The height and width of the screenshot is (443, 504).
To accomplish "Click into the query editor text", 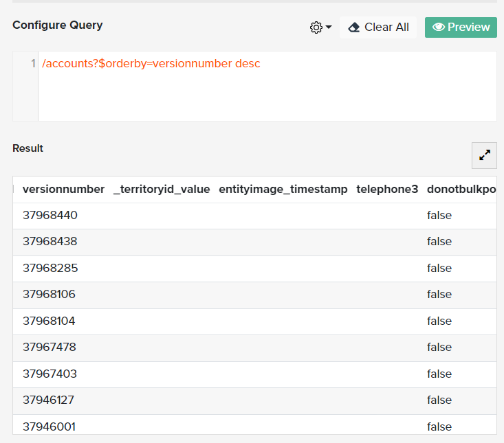I will [151, 64].
